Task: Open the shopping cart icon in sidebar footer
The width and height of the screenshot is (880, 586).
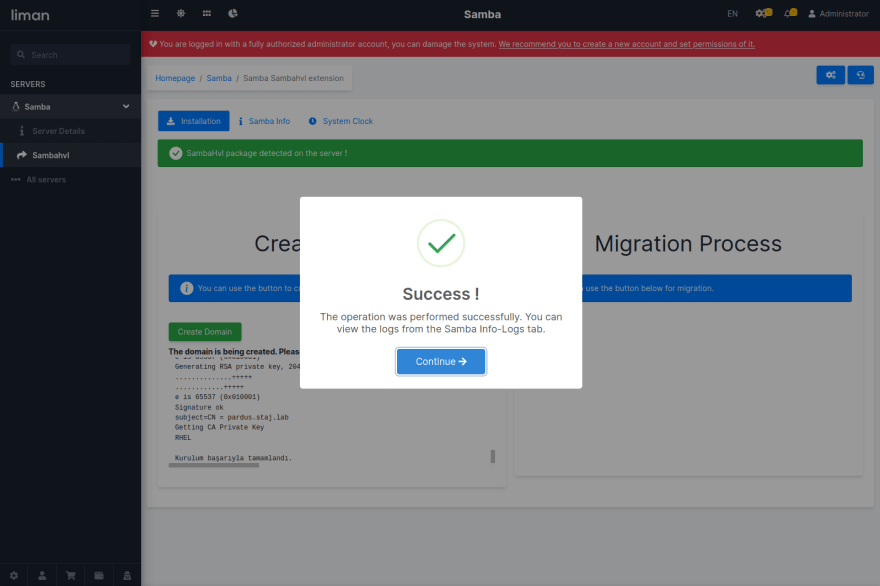Action: pyautogui.click(x=71, y=575)
